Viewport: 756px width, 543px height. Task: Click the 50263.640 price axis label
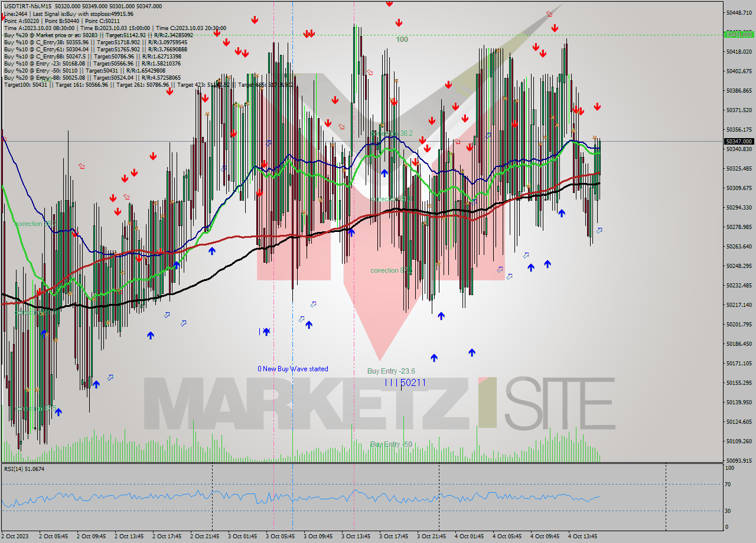click(740, 247)
